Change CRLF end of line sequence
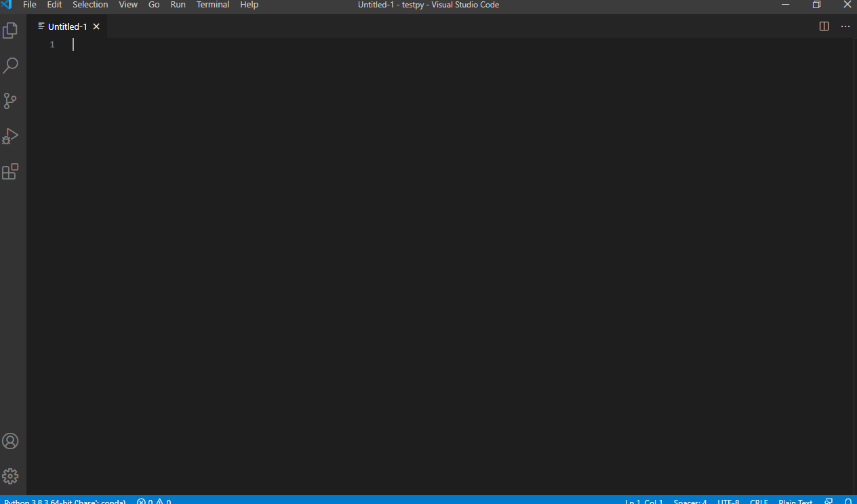 (759, 502)
